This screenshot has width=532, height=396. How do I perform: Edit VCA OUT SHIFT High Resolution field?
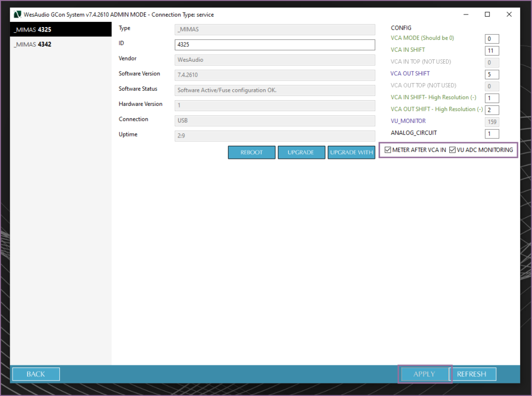click(x=492, y=110)
